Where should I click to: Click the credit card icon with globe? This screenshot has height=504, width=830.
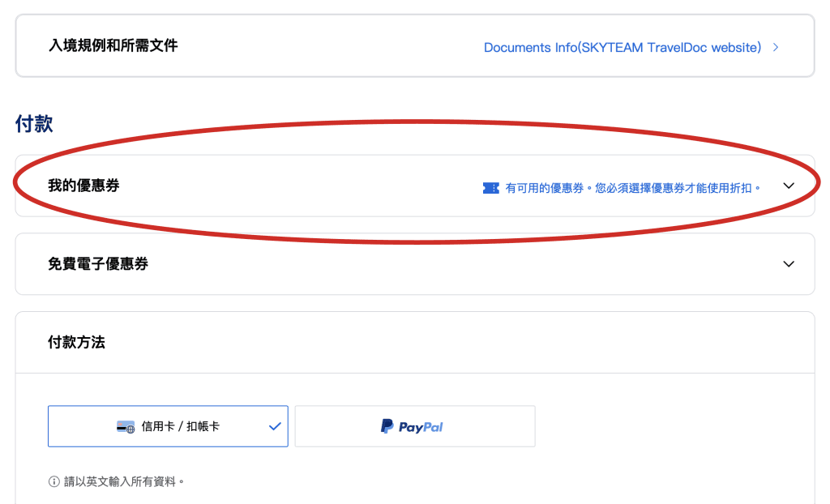126,427
